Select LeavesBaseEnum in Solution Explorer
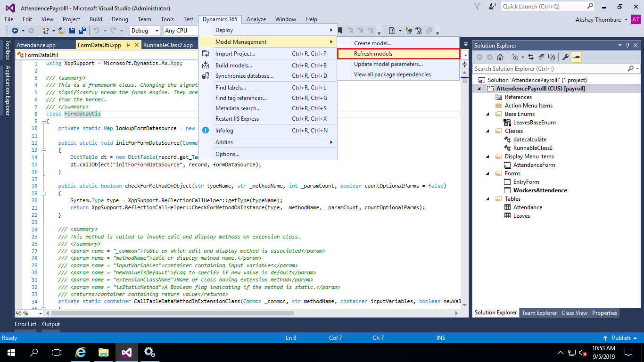Viewport: 644px width, 362px height. 534,123
